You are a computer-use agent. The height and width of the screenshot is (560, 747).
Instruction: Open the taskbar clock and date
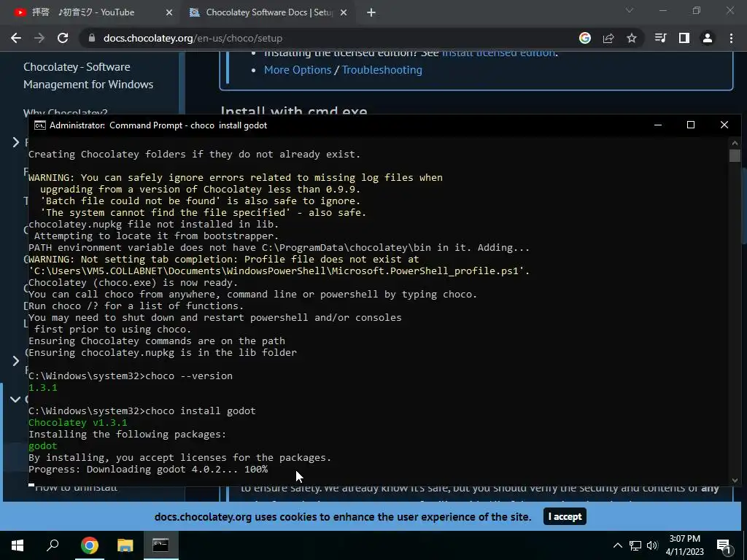[684, 545]
